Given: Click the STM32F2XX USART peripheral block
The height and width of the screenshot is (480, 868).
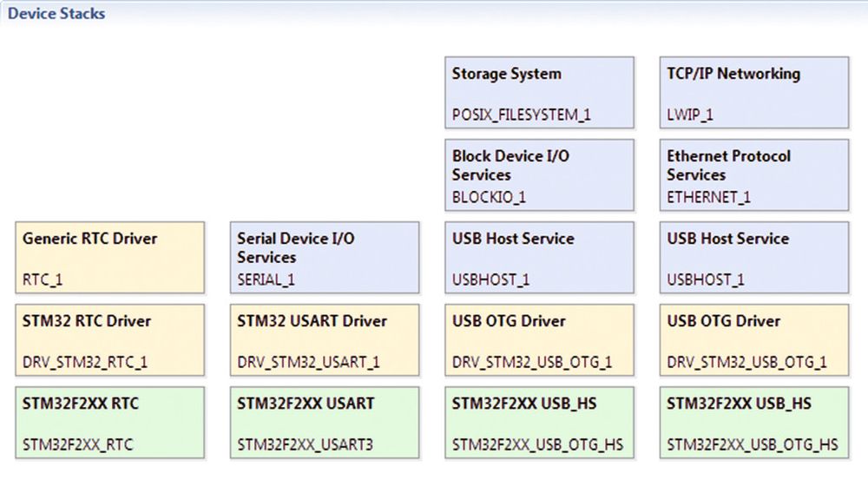Looking at the screenshot, I should (x=325, y=423).
